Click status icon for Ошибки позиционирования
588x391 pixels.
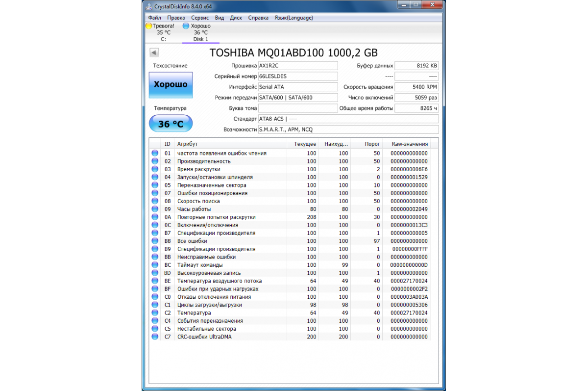(x=155, y=193)
